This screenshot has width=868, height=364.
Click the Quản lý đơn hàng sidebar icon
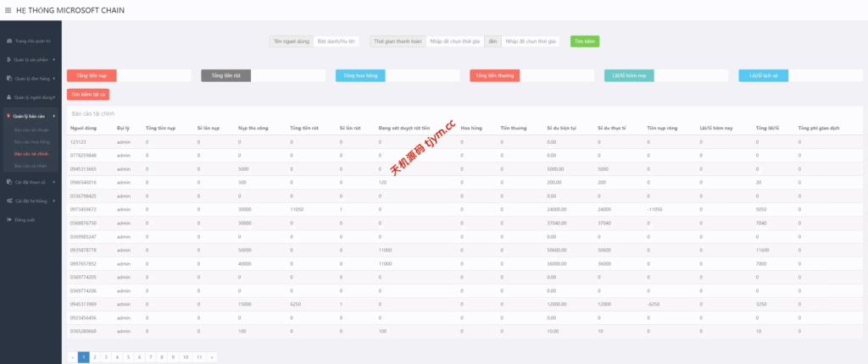(8, 78)
